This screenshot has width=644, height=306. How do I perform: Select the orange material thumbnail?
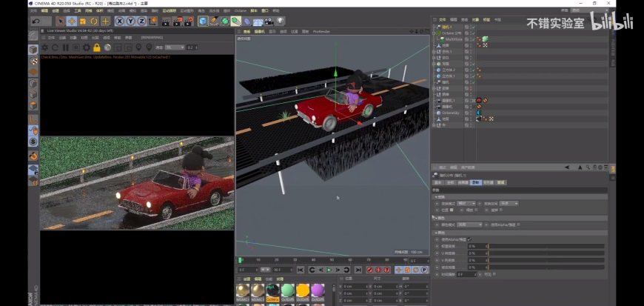[302, 290]
